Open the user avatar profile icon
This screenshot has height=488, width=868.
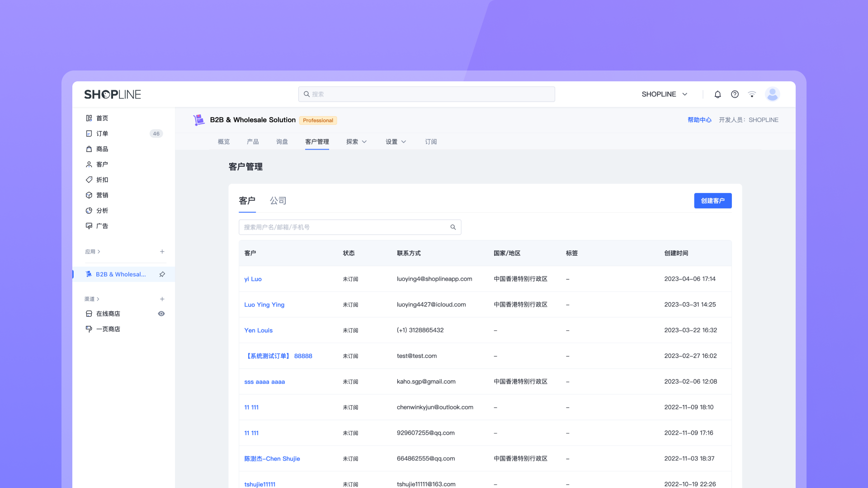pyautogui.click(x=772, y=94)
